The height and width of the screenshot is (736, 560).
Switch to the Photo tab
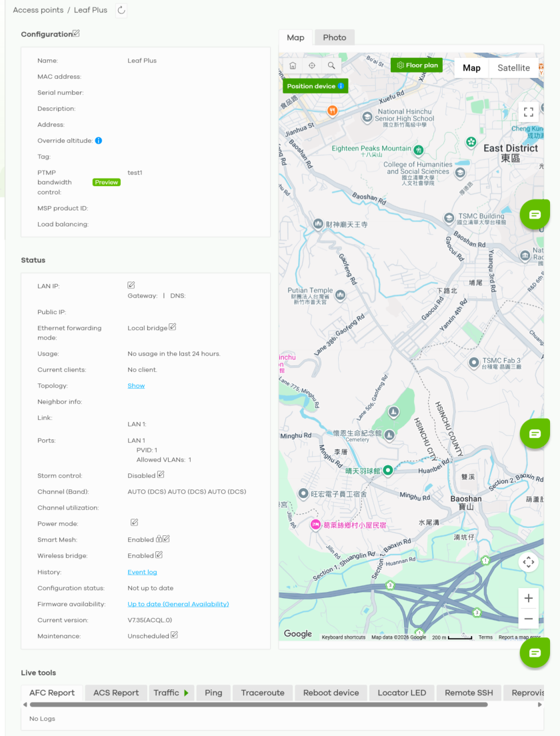pos(334,37)
